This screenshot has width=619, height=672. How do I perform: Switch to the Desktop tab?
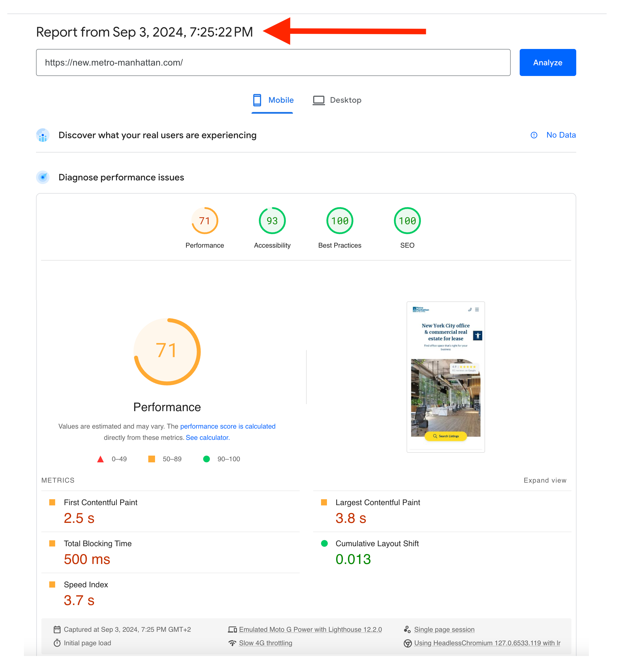337,100
